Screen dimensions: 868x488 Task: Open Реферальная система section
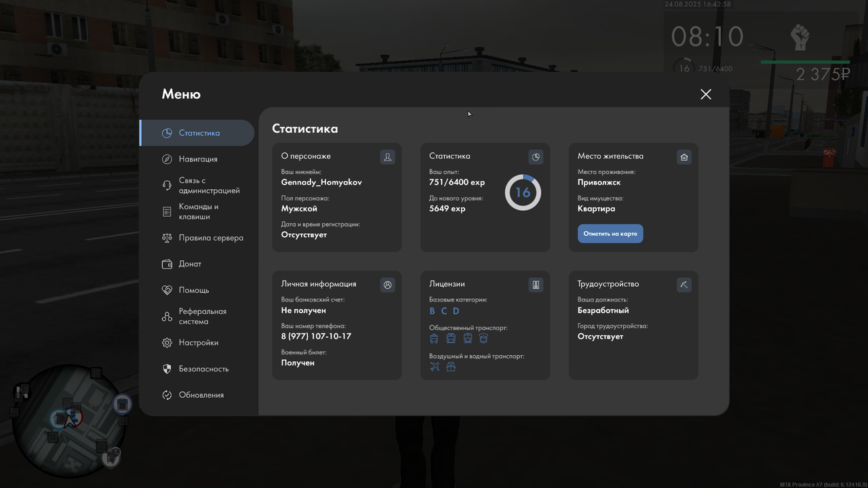click(x=197, y=317)
